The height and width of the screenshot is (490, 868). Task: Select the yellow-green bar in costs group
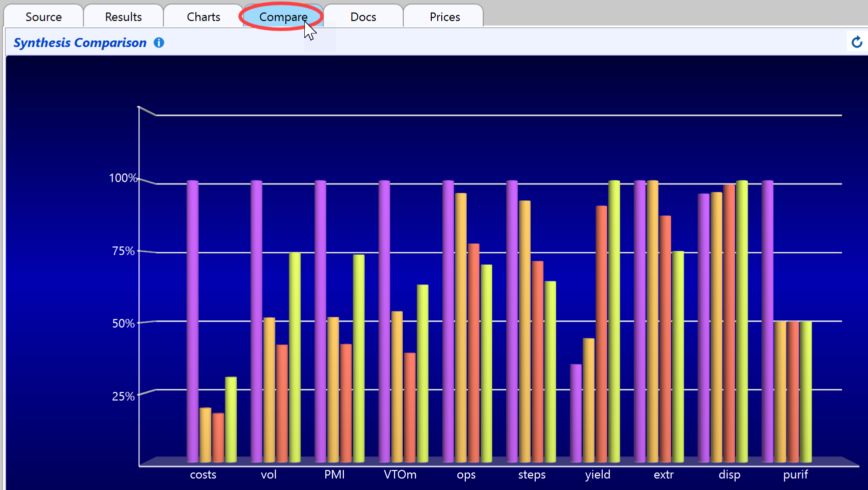pyautogui.click(x=231, y=419)
